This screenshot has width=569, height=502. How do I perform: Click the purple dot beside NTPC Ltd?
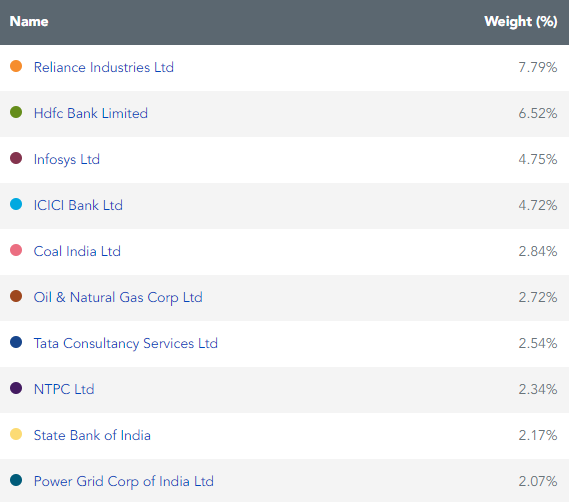pos(16,388)
